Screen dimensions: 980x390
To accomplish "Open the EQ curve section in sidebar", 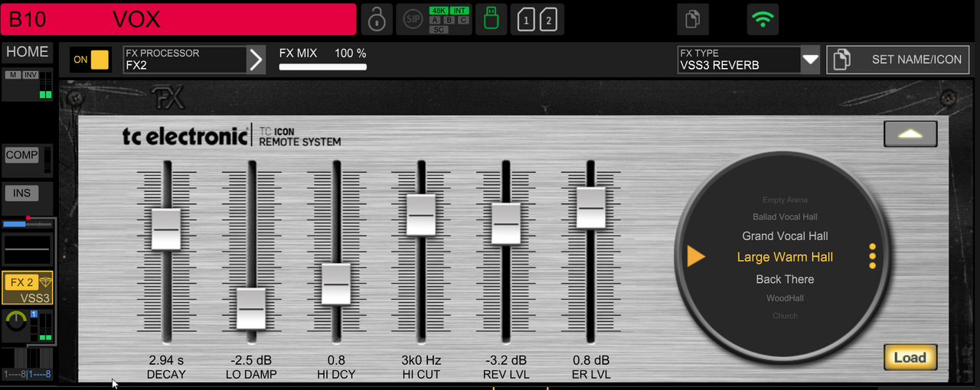I will 28,250.
